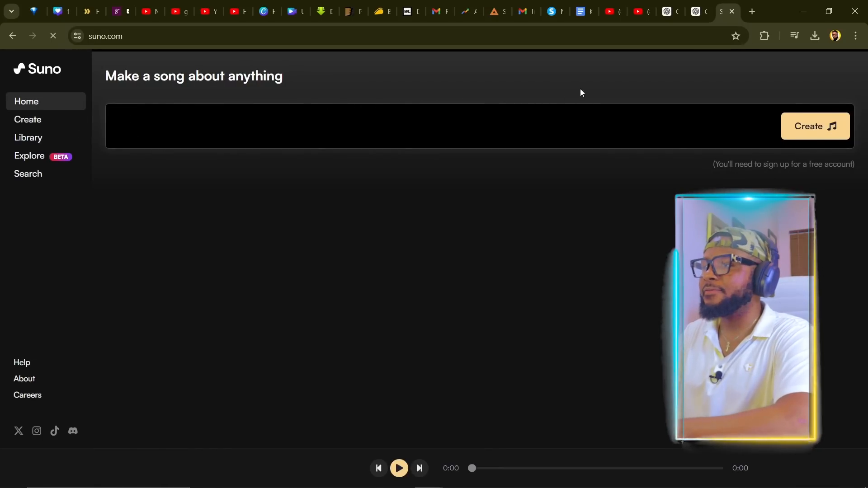Image resolution: width=868 pixels, height=488 pixels.
Task: Switch to the yellow taco-shaped icon tab
Action: tap(382, 11)
